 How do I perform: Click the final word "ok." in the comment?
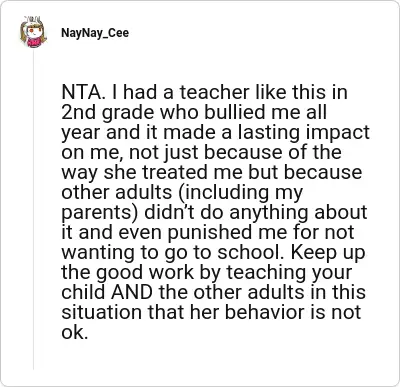click(x=75, y=332)
